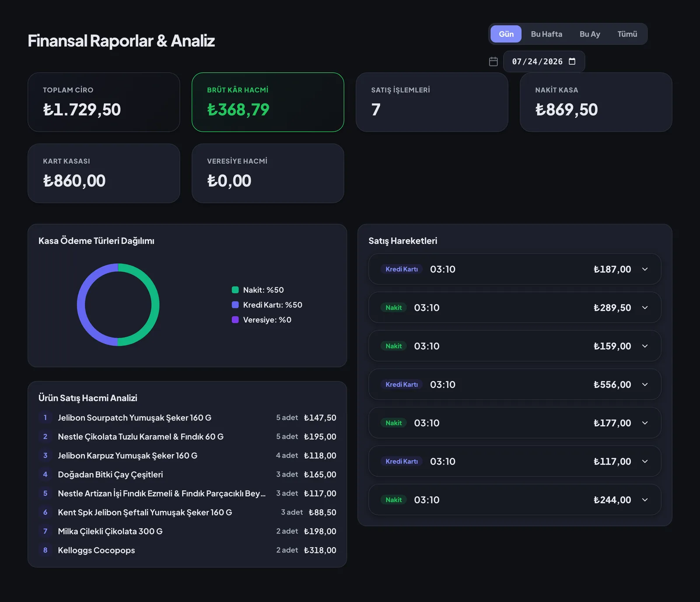Click the Nakit badge on ₺159,00 row
This screenshot has width=700, height=602.
click(x=393, y=346)
